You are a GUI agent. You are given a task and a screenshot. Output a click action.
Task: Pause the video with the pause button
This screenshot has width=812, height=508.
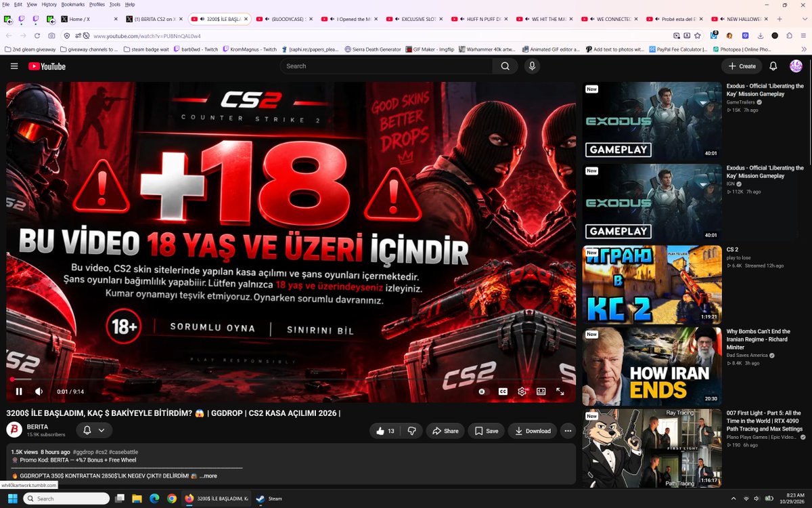click(19, 391)
